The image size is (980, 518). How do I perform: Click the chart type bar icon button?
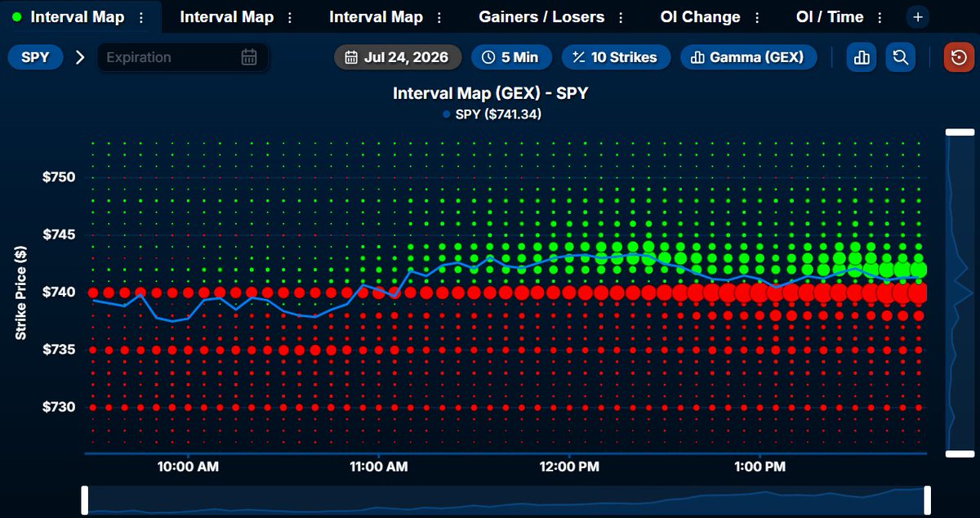coord(862,57)
